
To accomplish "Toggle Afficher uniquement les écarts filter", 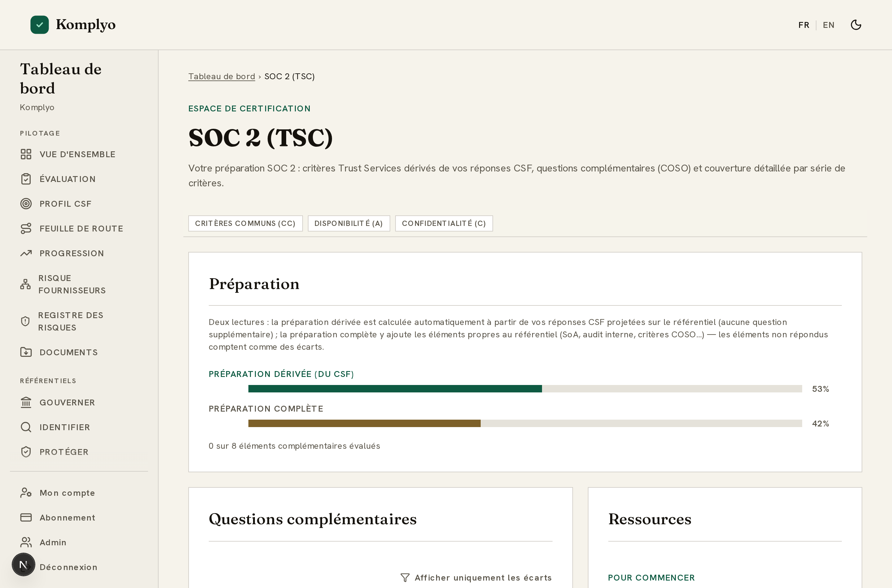I will [x=476, y=577].
